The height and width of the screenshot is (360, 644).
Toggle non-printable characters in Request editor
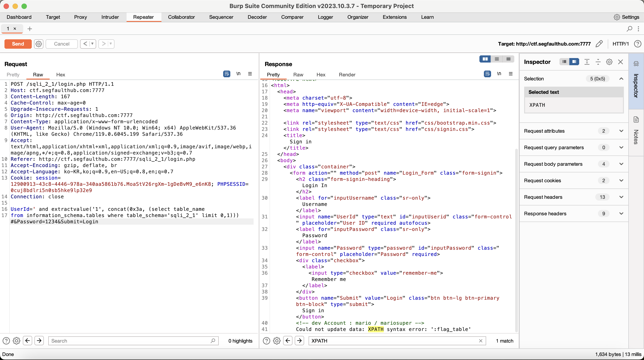pos(239,74)
